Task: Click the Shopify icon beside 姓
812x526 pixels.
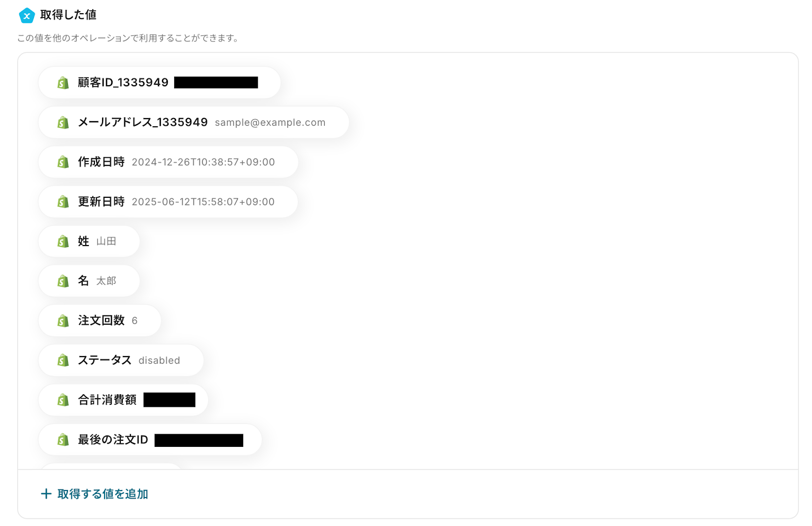Action: coord(63,241)
